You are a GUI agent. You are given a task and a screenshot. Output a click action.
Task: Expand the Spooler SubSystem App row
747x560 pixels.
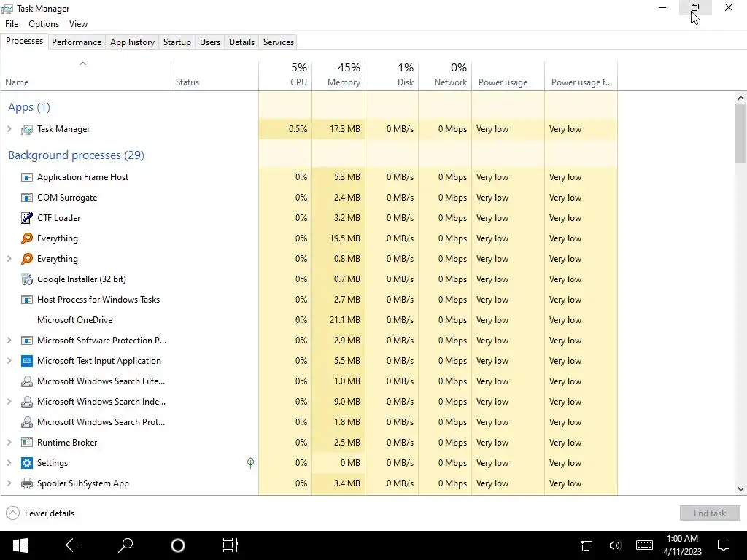click(x=9, y=483)
